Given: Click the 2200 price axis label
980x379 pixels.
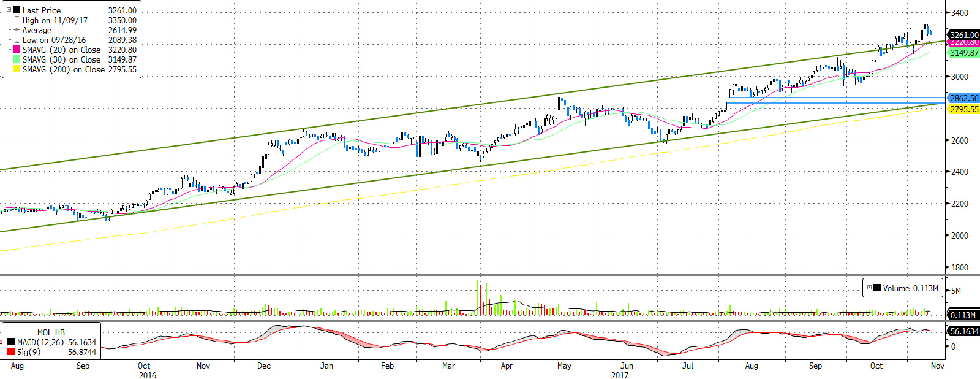Looking at the screenshot, I should click(959, 204).
